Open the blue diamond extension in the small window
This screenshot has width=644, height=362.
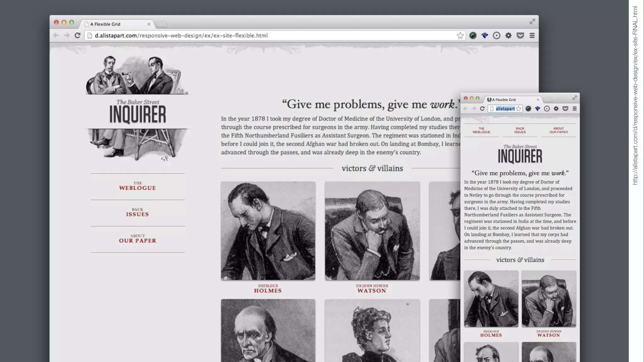[538, 108]
